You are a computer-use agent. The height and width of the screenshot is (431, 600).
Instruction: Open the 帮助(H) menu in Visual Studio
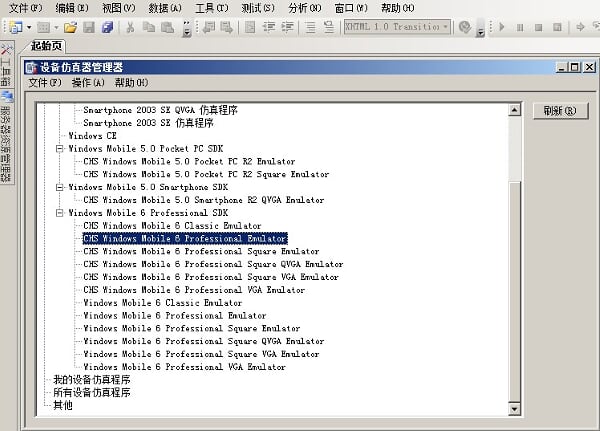(x=398, y=8)
